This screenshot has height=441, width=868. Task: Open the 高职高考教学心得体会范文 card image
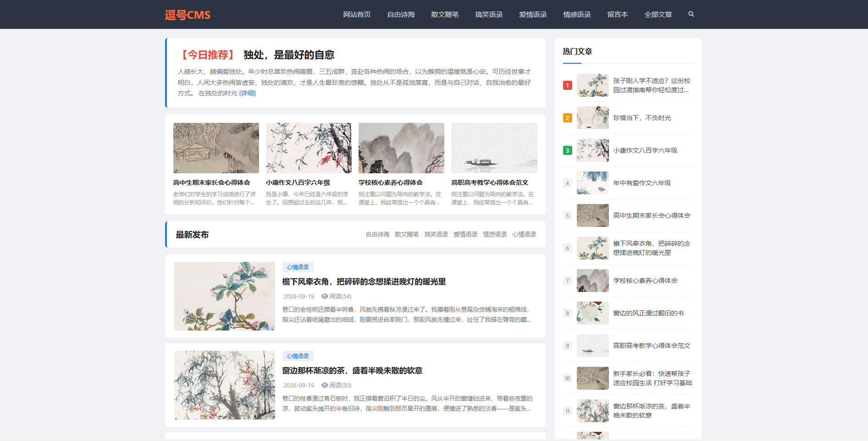click(x=494, y=148)
